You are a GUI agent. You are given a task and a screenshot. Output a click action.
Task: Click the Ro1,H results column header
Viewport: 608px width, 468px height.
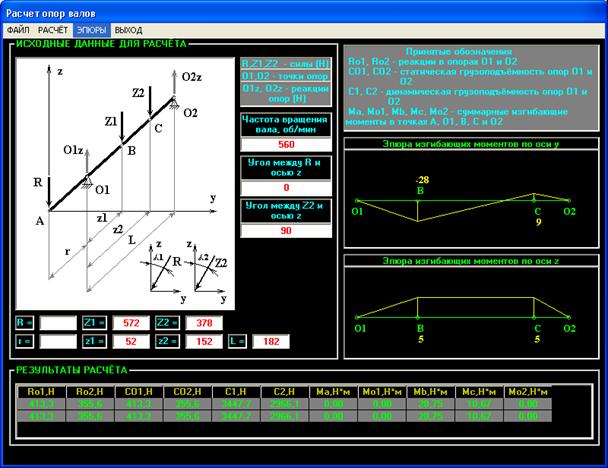tap(41, 392)
